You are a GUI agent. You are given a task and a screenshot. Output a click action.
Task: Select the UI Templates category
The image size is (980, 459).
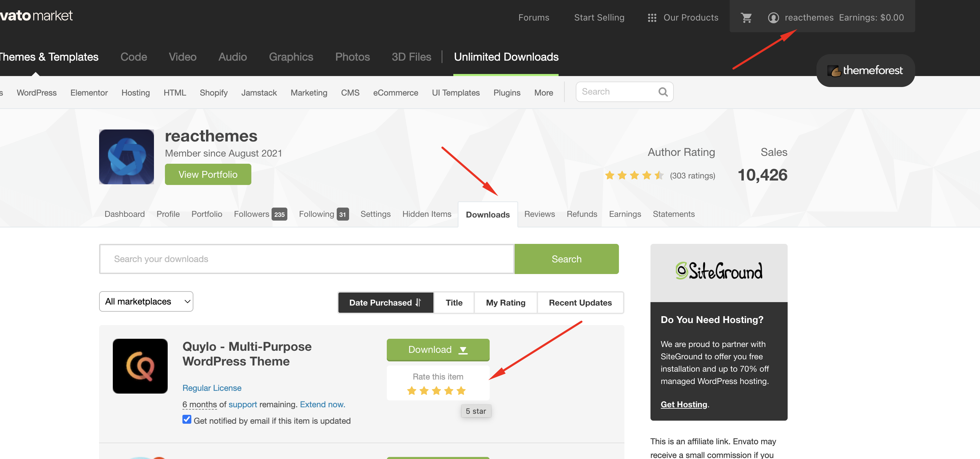(455, 93)
